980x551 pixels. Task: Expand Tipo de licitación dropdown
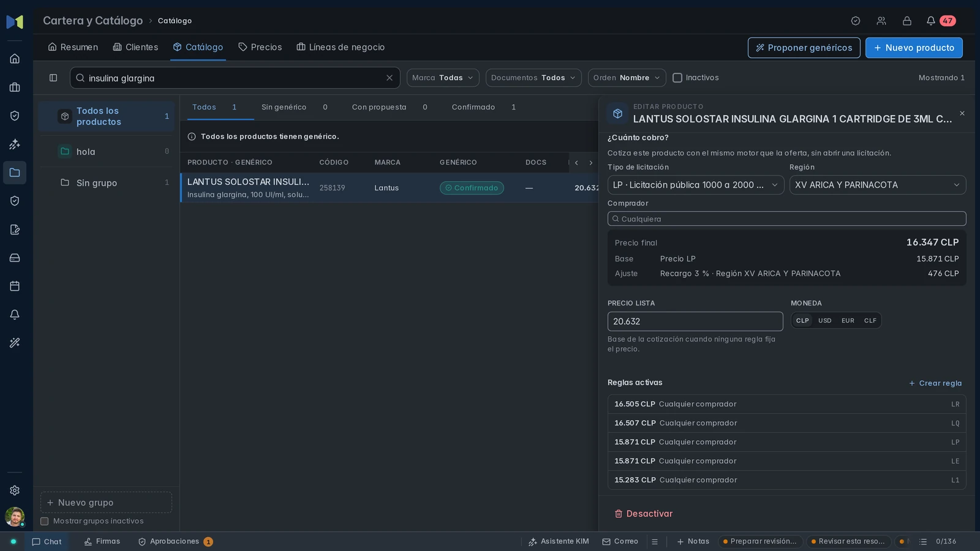point(696,185)
